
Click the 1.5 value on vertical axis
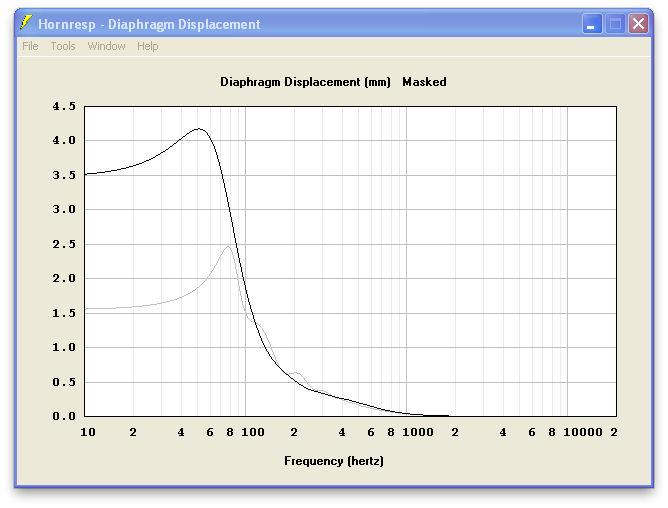64,313
